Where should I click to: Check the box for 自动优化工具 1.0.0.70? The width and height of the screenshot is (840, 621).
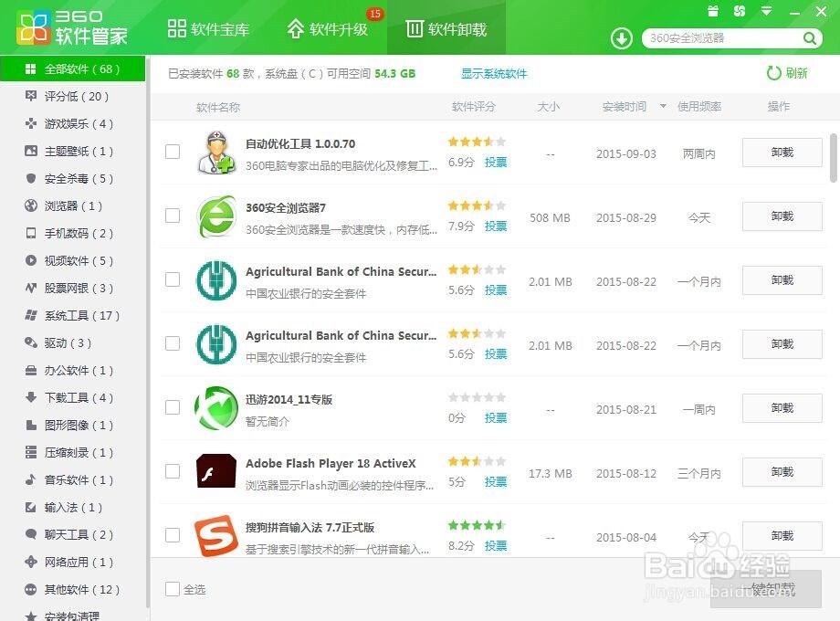click(173, 152)
